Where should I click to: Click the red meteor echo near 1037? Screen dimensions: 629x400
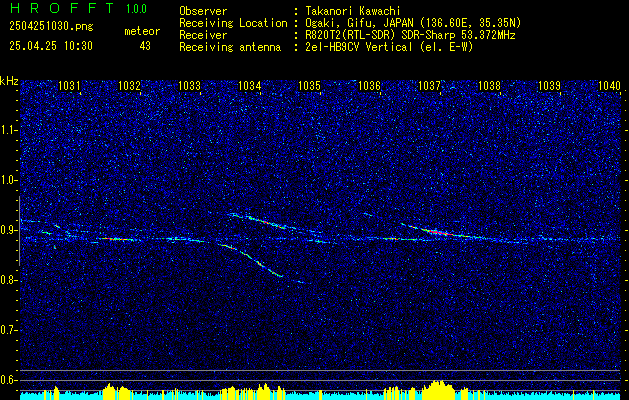pyautogui.click(x=438, y=232)
